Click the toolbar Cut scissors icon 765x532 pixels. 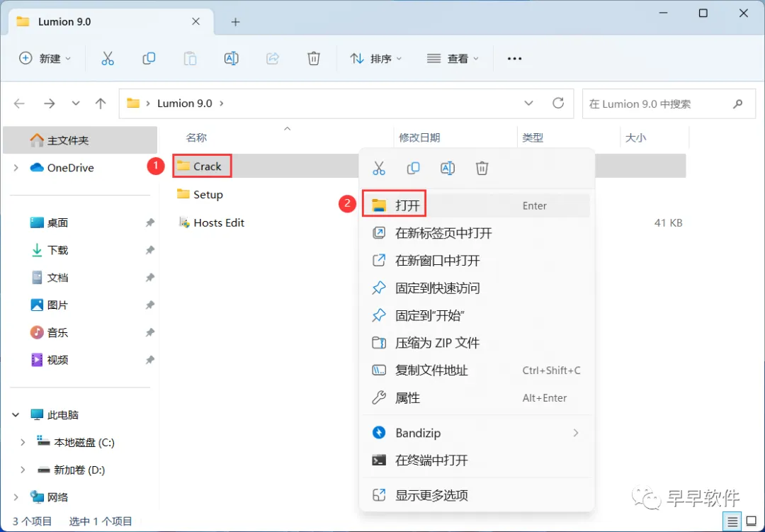[x=108, y=59]
